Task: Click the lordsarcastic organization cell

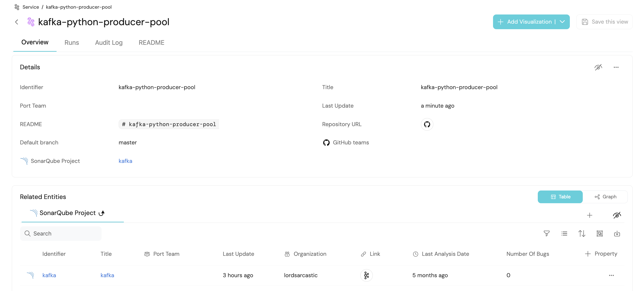Action: [300, 275]
